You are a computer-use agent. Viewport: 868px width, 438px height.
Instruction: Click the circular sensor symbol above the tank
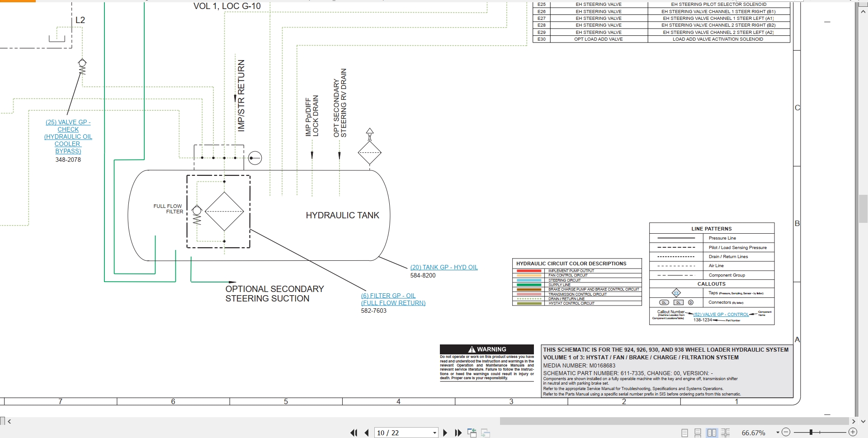[255, 158]
